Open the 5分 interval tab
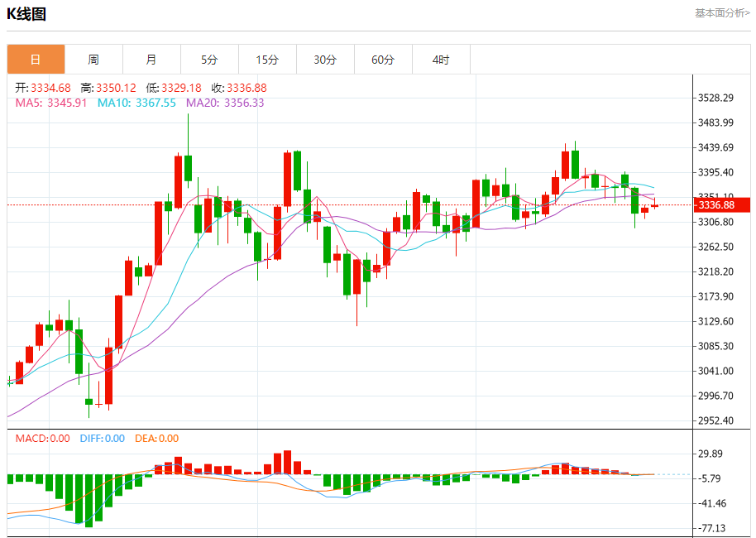Viewport: 756px width, 538px height. (209, 60)
